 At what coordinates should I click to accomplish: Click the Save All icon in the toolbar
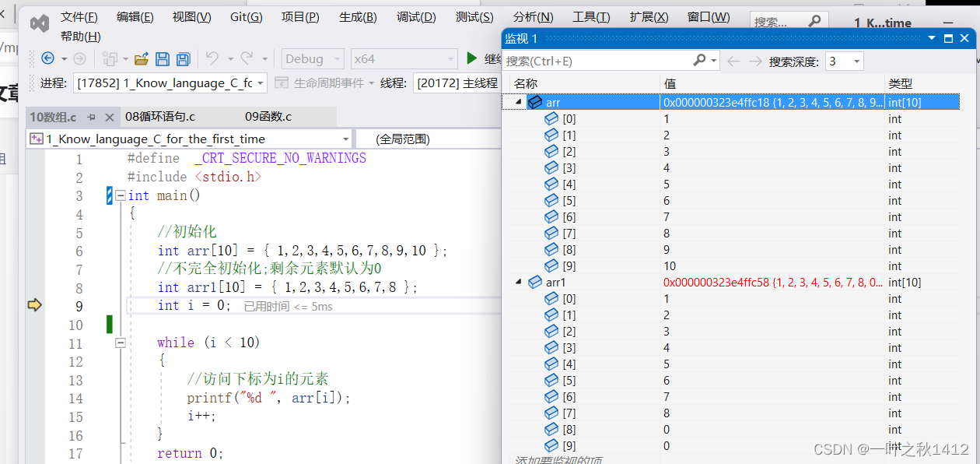(x=184, y=59)
